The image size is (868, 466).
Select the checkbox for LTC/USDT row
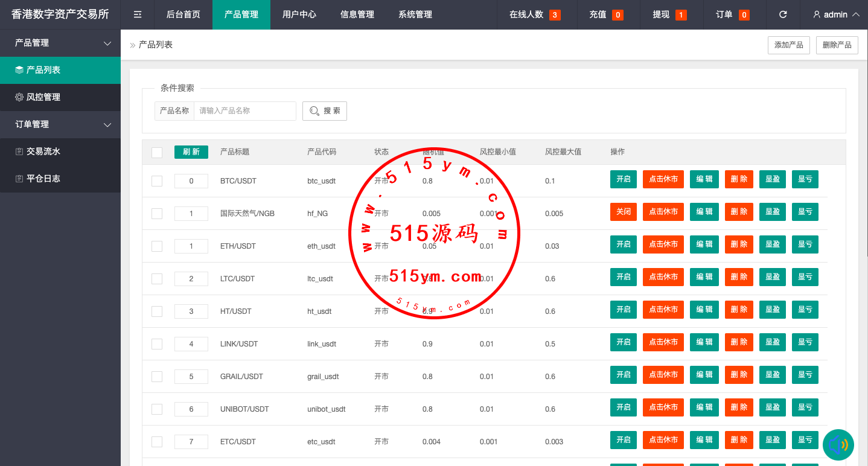pyautogui.click(x=157, y=279)
